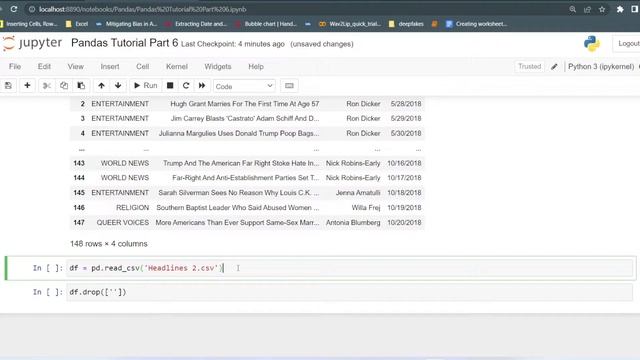
Task: Rename notebook title Pandas Tutorial Part 6
Action: [124, 43]
